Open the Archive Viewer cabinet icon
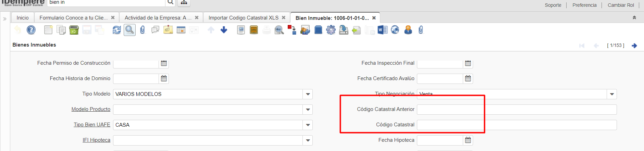This screenshot has width=644, height=151. (254, 30)
